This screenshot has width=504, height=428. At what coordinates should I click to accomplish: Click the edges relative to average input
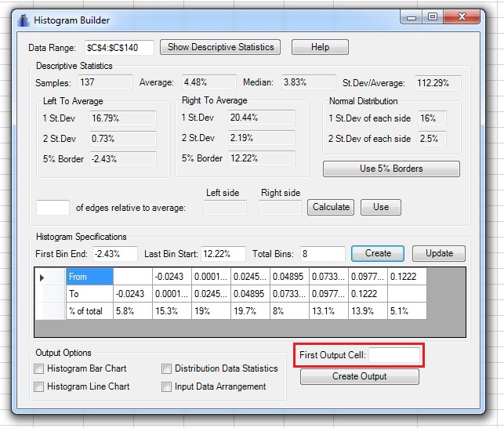coord(53,208)
